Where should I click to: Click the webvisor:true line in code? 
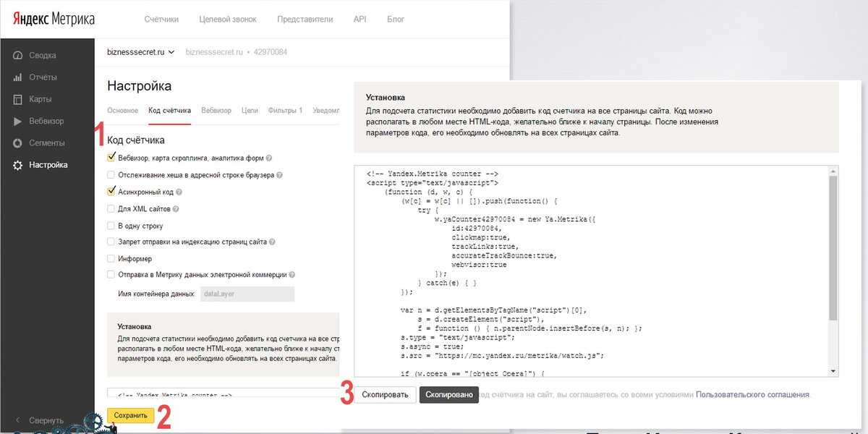(x=479, y=265)
